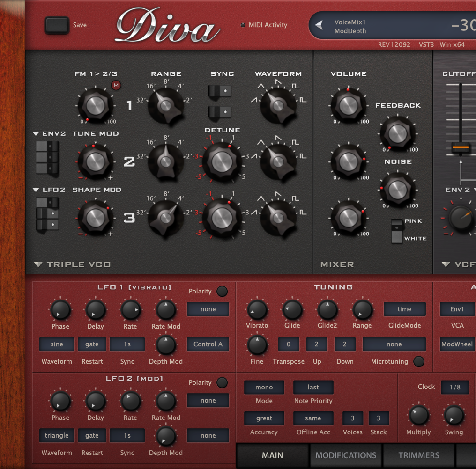Click the Microtuning none selector
The height and width of the screenshot is (469, 476).
[x=394, y=344]
